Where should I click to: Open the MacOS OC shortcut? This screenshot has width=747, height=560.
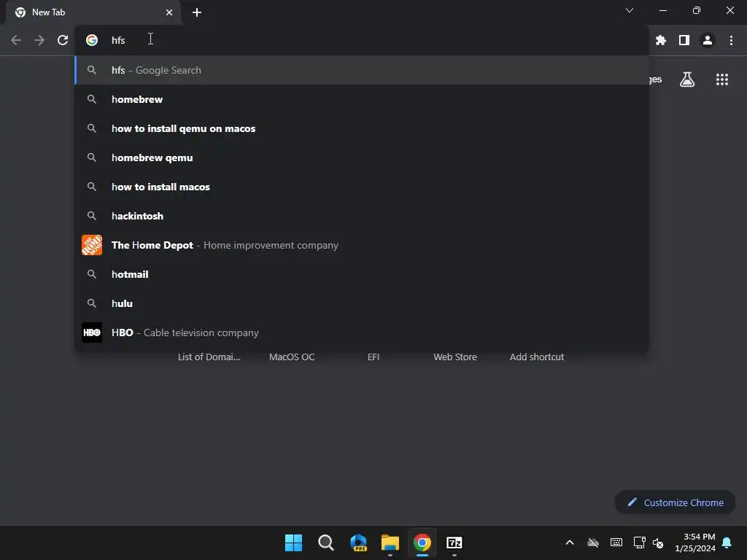(x=292, y=357)
